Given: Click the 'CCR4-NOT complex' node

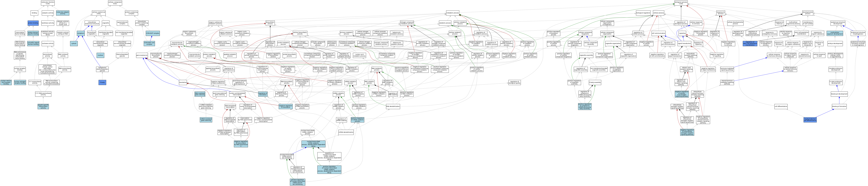Looking at the screenshot, I should click(x=153, y=33).
